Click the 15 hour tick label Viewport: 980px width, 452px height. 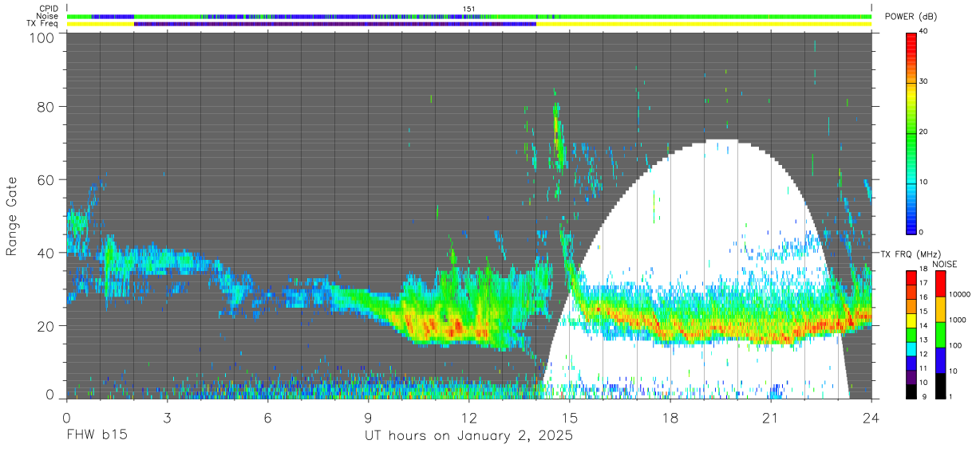coord(569,418)
